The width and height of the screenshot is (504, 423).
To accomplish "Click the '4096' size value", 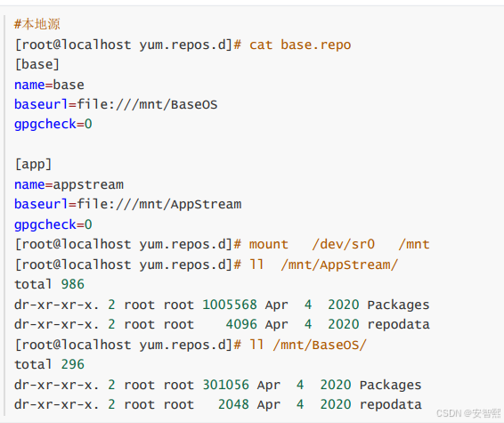I will click(241, 324).
